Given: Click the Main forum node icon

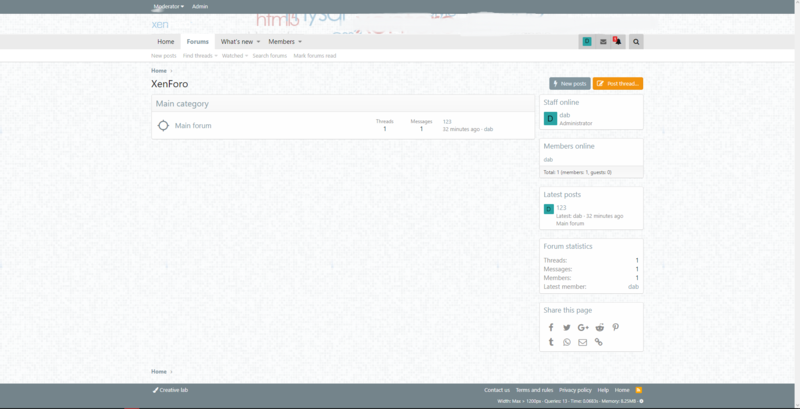Looking at the screenshot, I should 163,125.
